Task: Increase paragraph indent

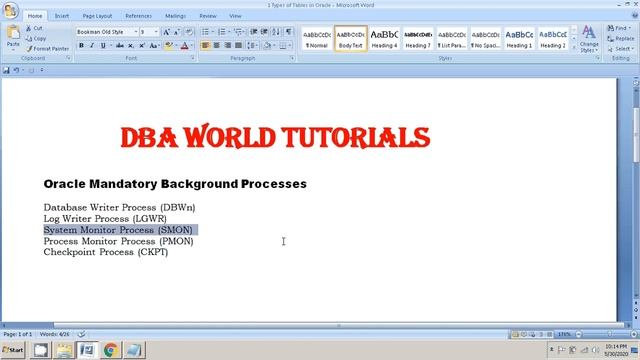Action: pos(264,32)
